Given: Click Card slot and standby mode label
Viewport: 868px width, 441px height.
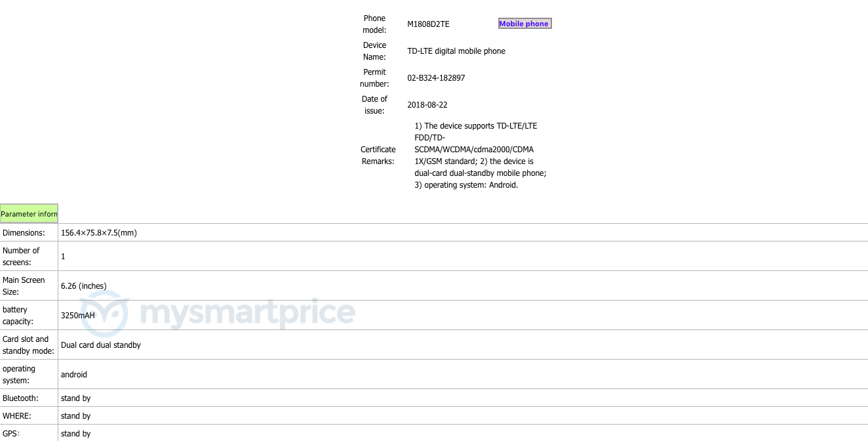Looking at the screenshot, I should click(x=28, y=345).
